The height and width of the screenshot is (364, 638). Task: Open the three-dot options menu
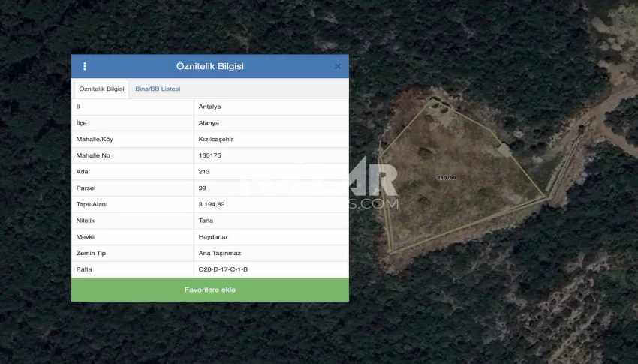tap(85, 66)
